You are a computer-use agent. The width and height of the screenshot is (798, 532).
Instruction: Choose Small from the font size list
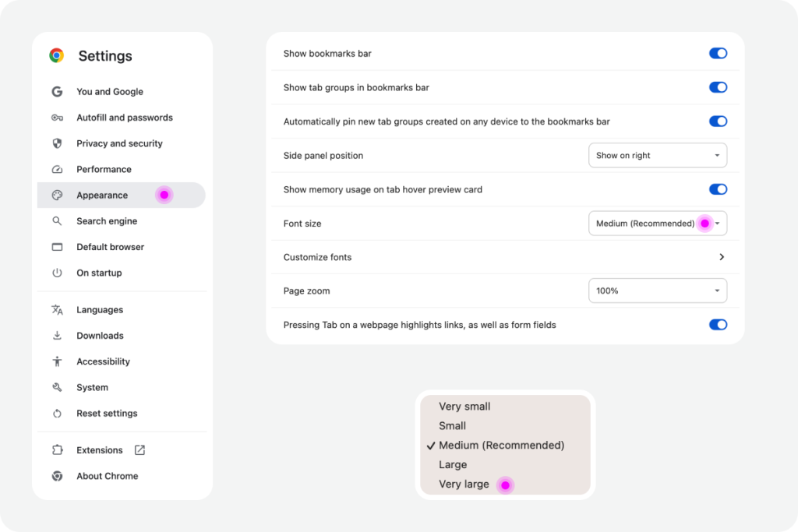pyautogui.click(x=453, y=426)
